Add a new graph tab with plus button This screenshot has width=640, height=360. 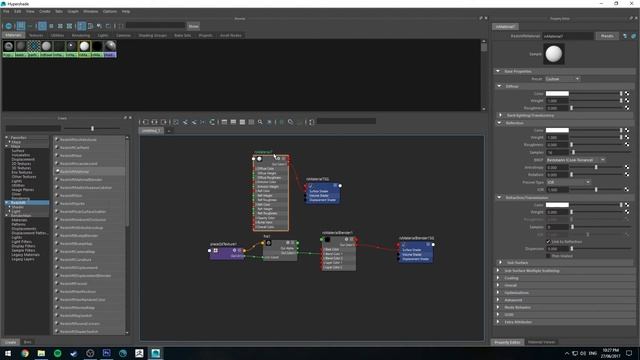coord(169,131)
